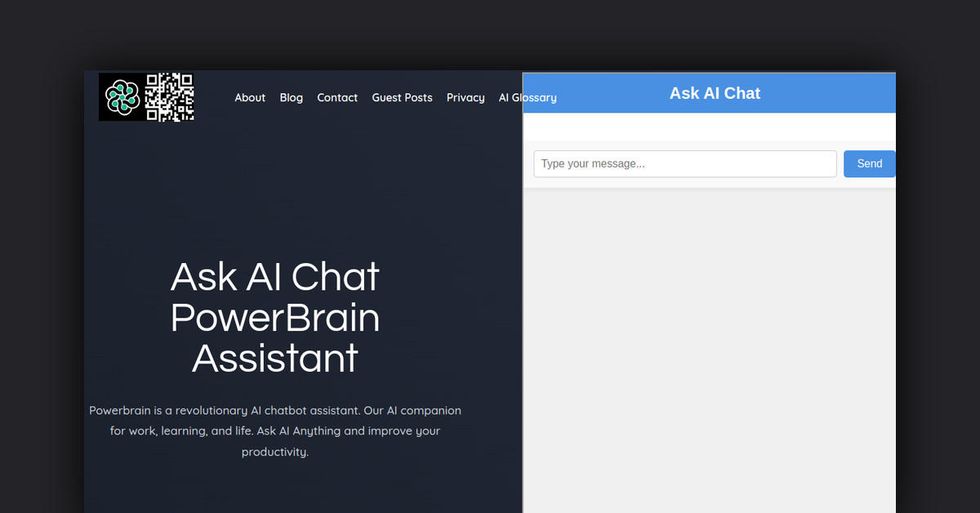The image size is (980, 513).
Task: Click the word 'PowerBrain' in the hero heading
Action: point(275,318)
